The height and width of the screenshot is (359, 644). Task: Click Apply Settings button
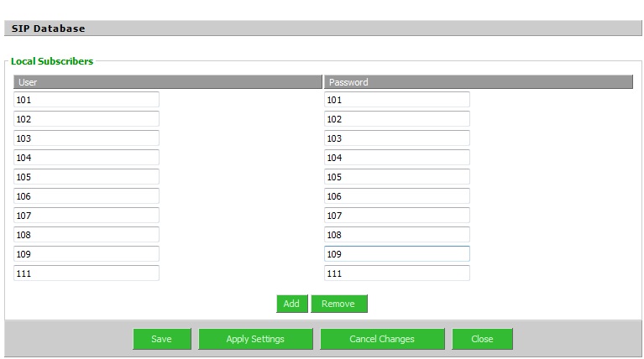[x=255, y=339]
